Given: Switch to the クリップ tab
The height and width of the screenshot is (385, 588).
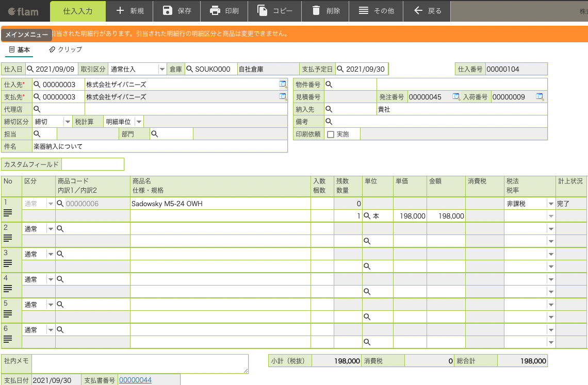Looking at the screenshot, I should tap(66, 49).
